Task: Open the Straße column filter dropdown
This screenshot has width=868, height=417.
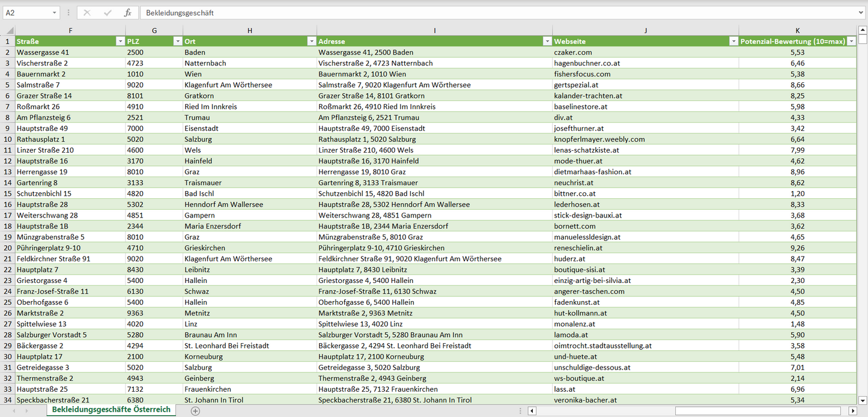Action: pyautogui.click(x=120, y=41)
